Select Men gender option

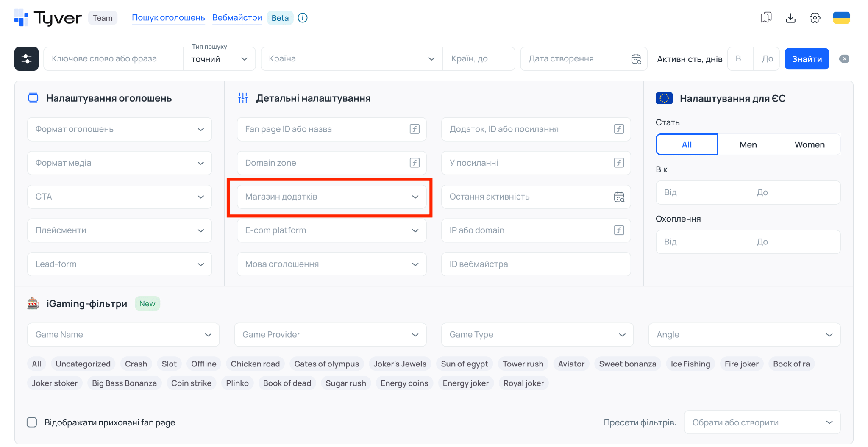(x=748, y=144)
